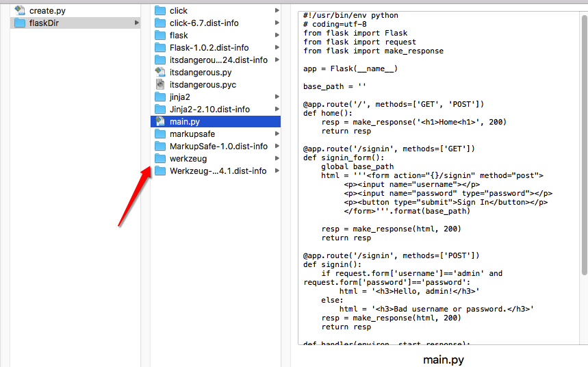Image resolution: width=588 pixels, height=367 pixels.
Task: Click the itsdangerous.py file icon
Action: pos(160,72)
